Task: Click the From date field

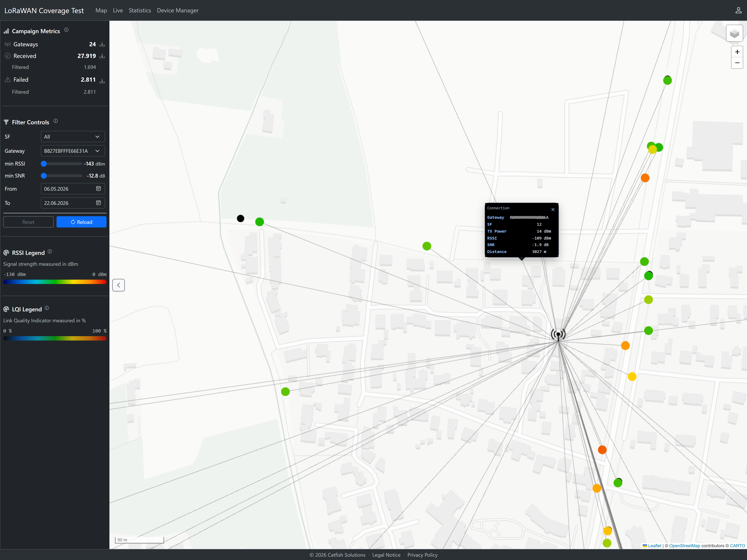Action: point(73,189)
